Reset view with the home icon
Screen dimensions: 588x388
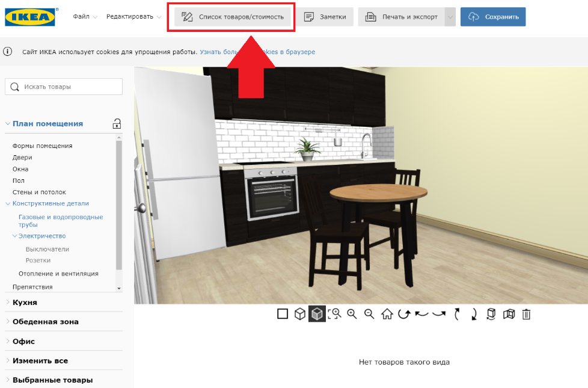[x=387, y=314]
